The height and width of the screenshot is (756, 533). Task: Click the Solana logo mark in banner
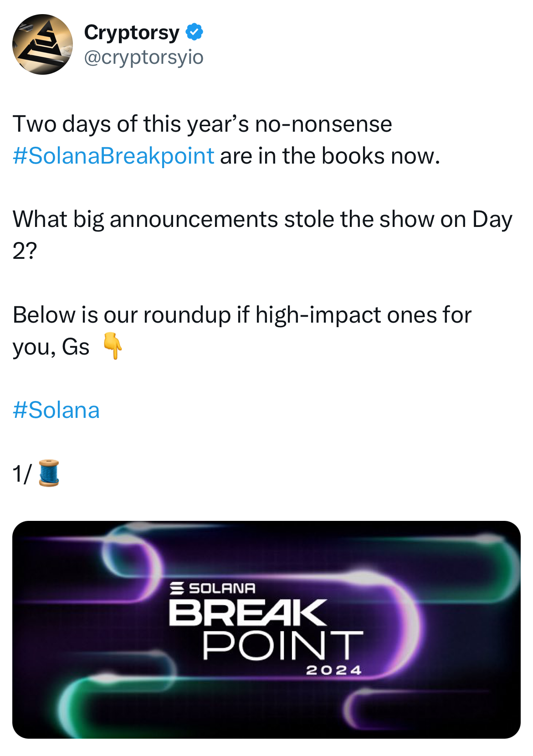click(x=177, y=588)
